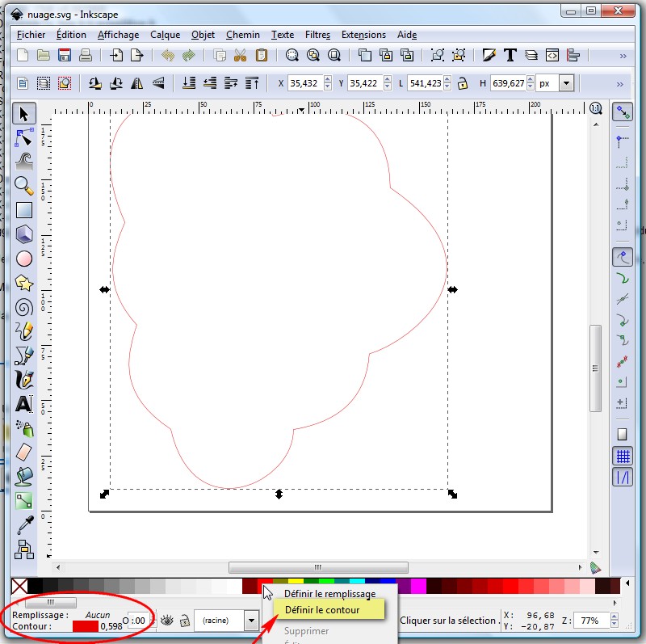This screenshot has width=646, height=644.
Task: Select the Ellipse circle tool
Action: [24, 259]
